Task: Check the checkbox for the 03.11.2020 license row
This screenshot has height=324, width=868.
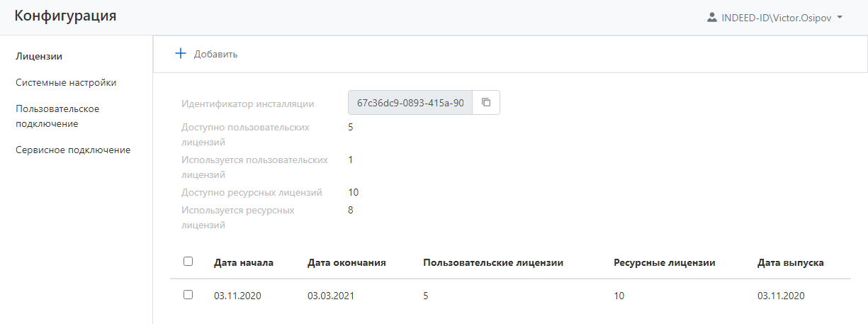Action: (188, 295)
